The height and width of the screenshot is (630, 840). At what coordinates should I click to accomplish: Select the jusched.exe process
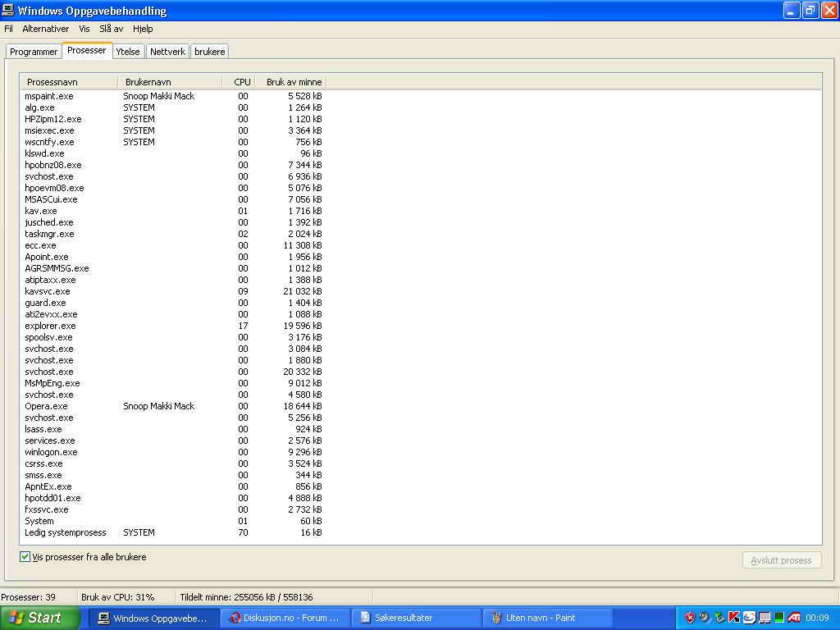click(173, 222)
